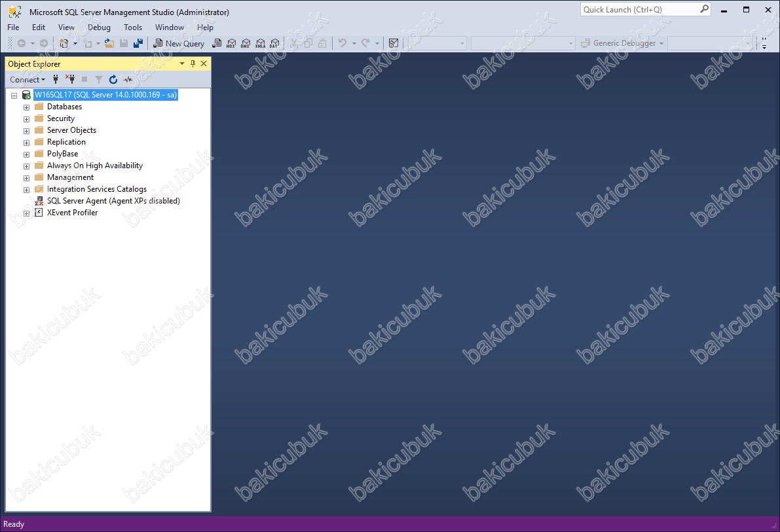Click the Activity Monitor pulse icon in Object Explorer

(128, 80)
